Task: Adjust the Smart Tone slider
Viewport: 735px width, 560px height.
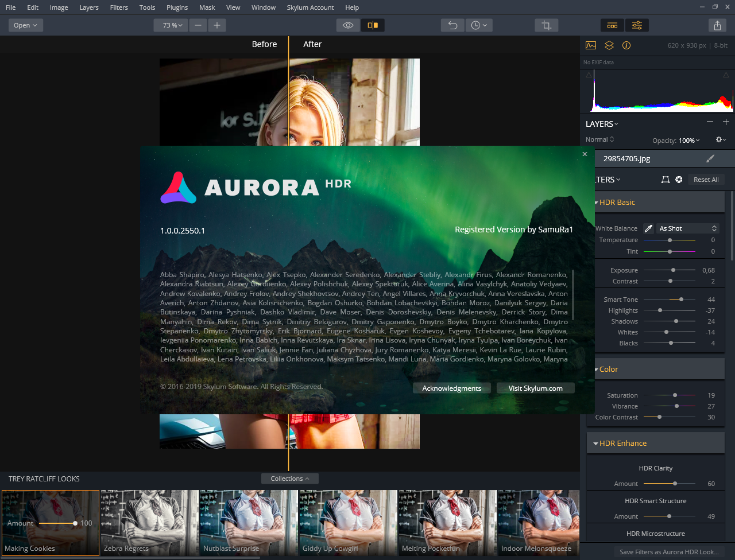Action: tap(670, 300)
